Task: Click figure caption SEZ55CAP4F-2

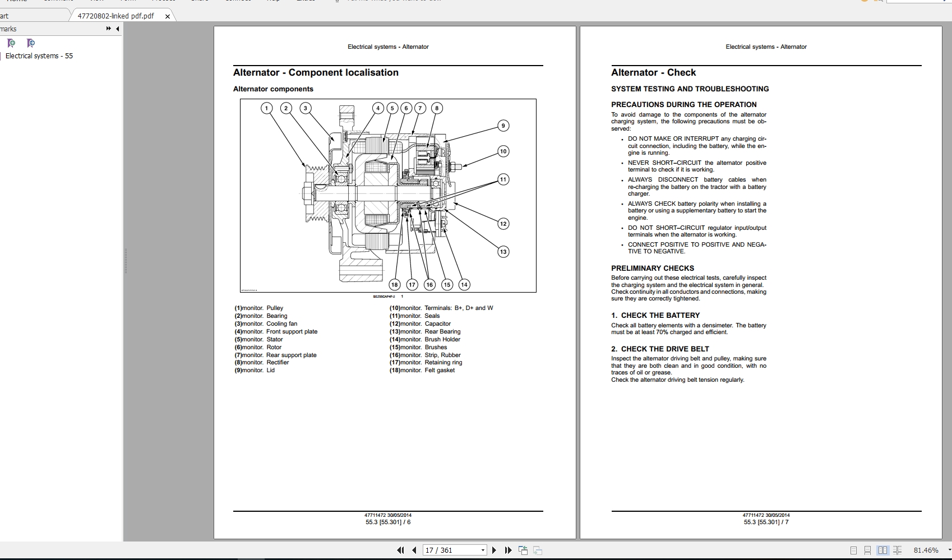Action: click(x=384, y=297)
